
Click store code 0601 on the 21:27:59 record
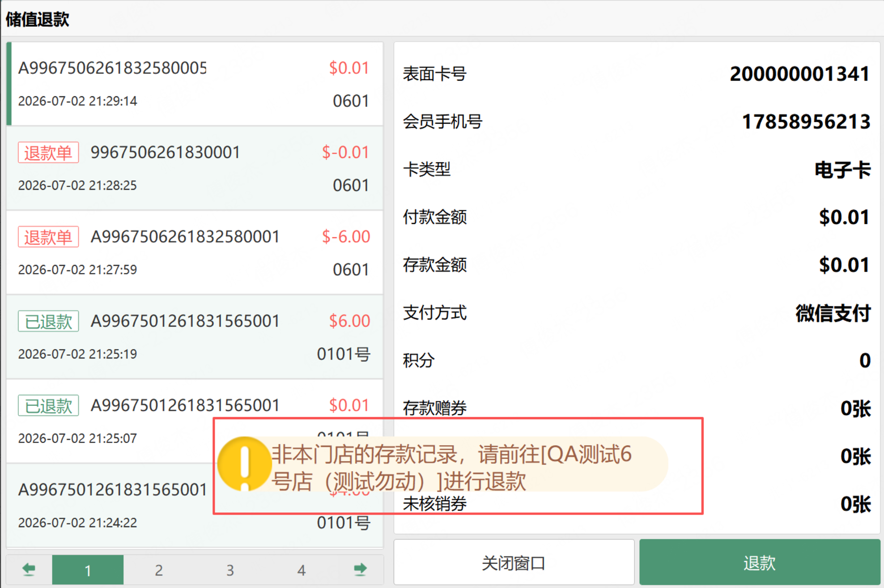pyautogui.click(x=351, y=269)
